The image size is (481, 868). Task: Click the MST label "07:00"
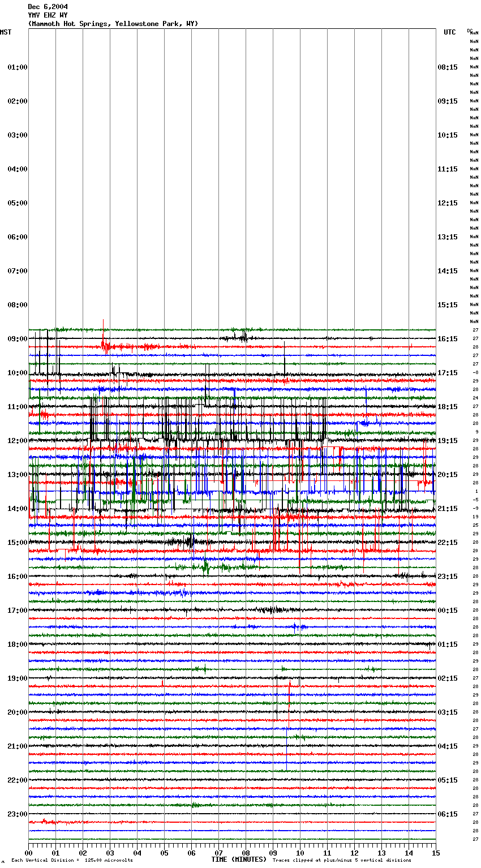click(x=18, y=271)
